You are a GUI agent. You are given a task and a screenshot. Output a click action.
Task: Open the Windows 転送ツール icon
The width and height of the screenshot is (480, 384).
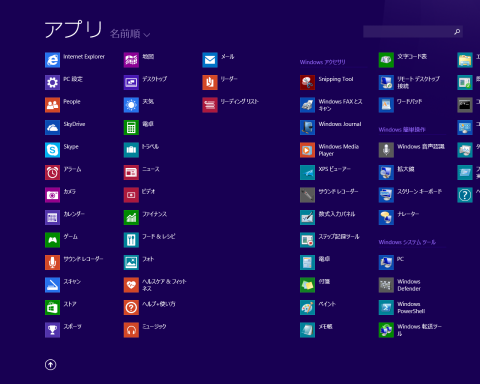(x=386, y=330)
